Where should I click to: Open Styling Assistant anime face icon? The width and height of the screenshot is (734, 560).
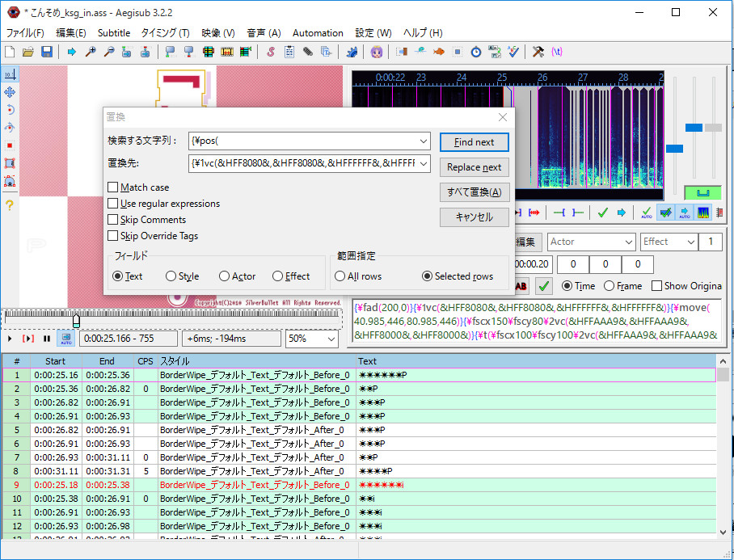coord(377,52)
